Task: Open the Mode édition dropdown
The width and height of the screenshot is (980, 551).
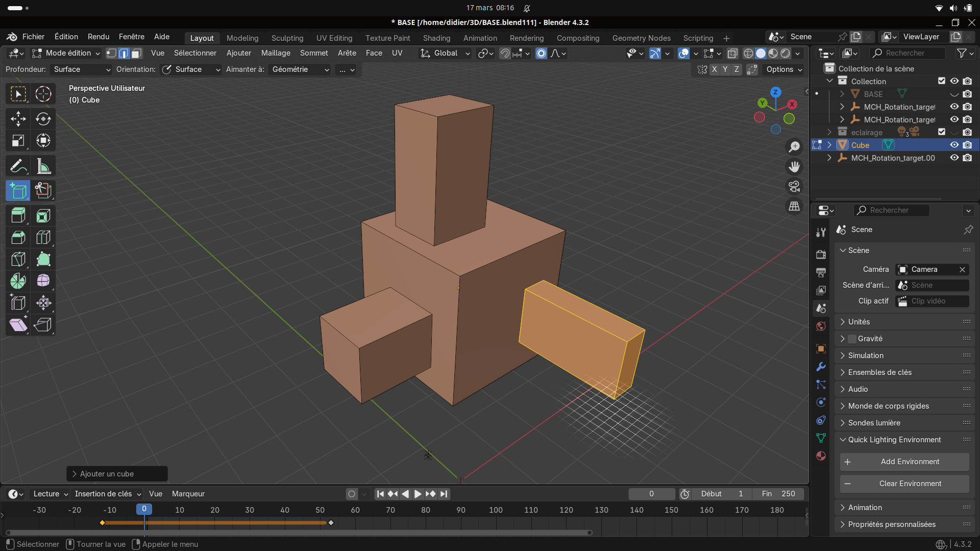Action: pos(66,53)
